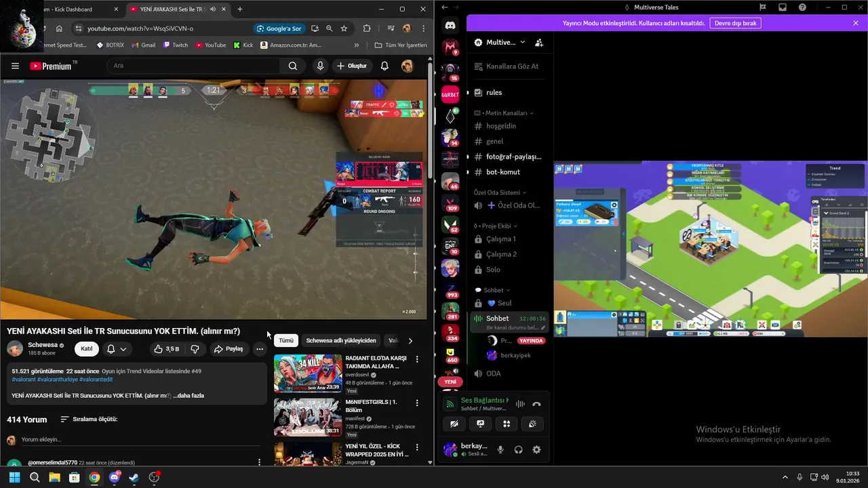868x488 pixels.
Task: Open bot-komut text channel
Action: (509, 172)
